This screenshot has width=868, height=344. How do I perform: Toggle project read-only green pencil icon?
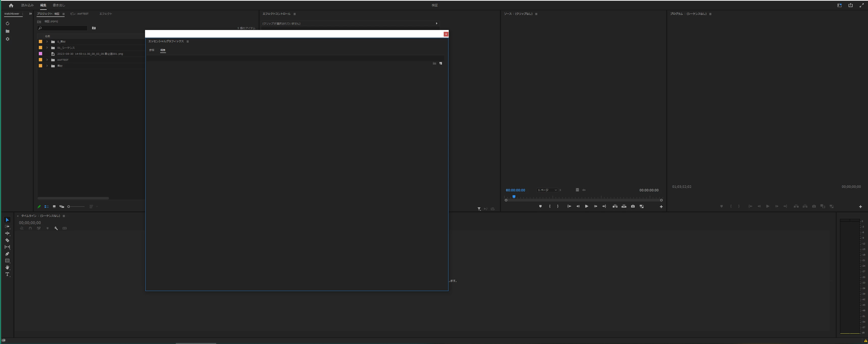[x=39, y=207]
